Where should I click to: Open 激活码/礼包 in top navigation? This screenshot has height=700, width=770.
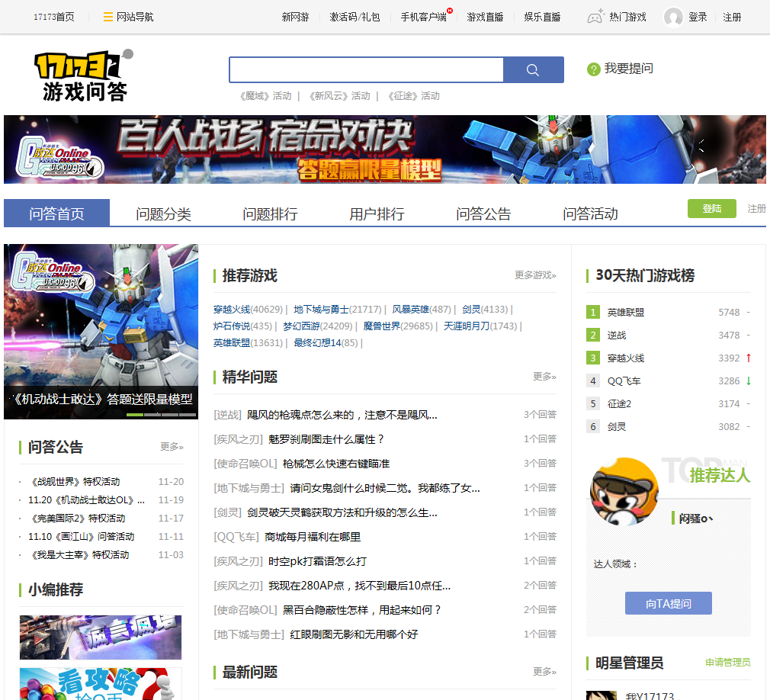pos(355,18)
